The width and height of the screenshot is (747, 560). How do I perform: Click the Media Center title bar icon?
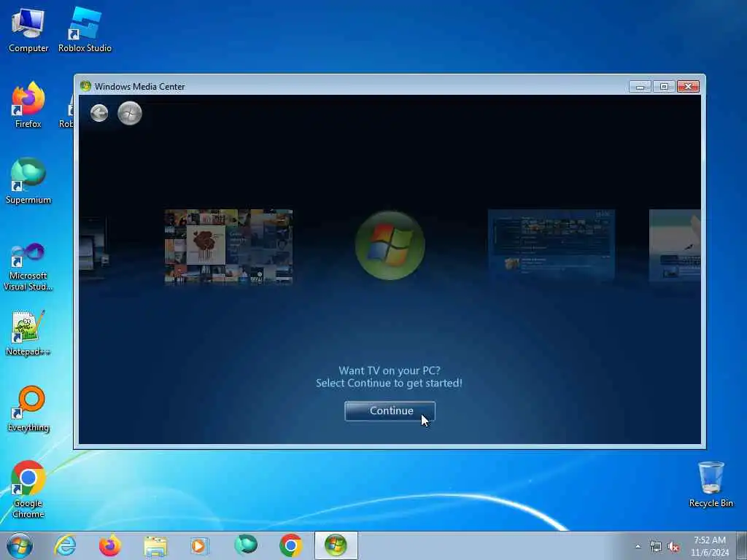86,86
